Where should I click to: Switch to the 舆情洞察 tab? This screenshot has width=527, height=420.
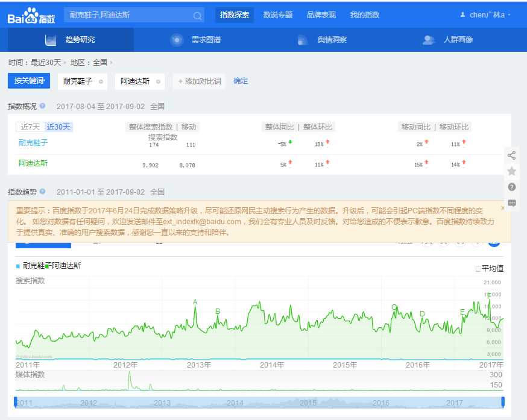pyautogui.click(x=323, y=40)
